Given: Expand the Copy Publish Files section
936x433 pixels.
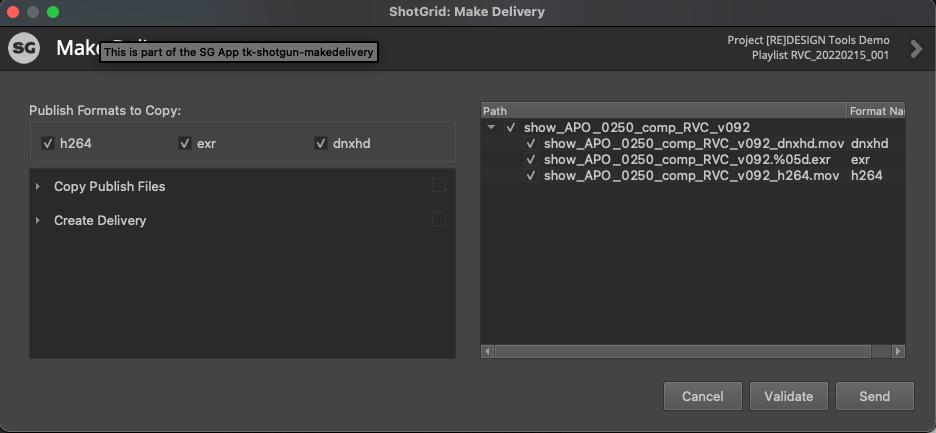Looking at the screenshot, I should pyautogui.click(x=38, y=186).
